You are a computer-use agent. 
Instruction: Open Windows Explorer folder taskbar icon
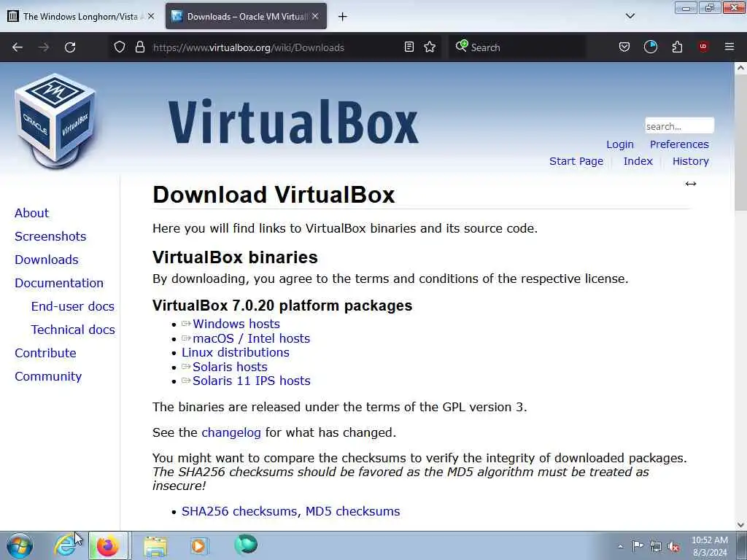(x=155, y=545)
